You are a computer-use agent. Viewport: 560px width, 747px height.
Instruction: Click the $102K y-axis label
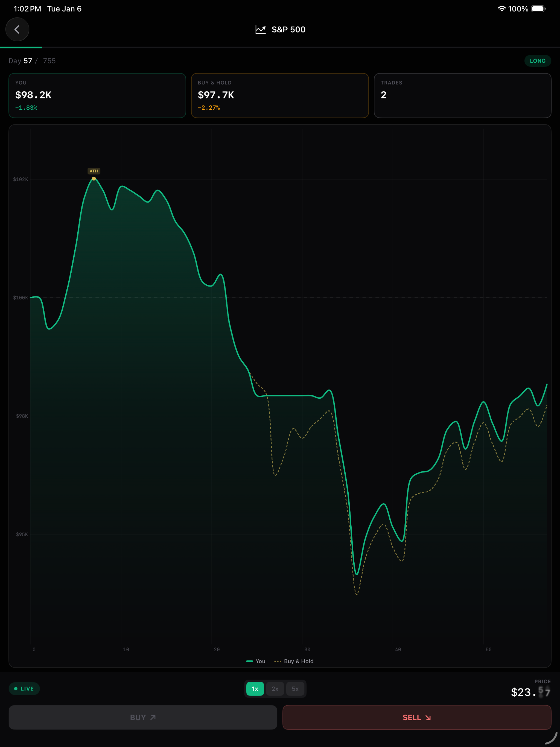click(21, 179)
